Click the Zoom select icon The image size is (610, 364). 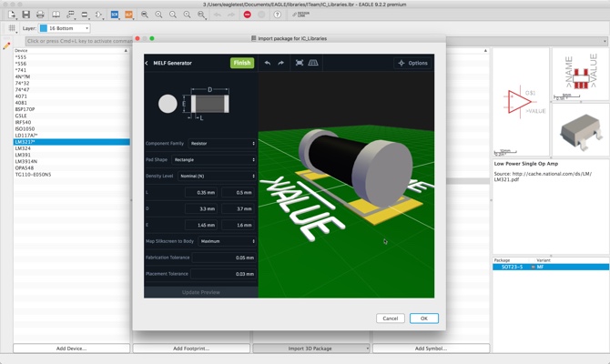(201, 15)
